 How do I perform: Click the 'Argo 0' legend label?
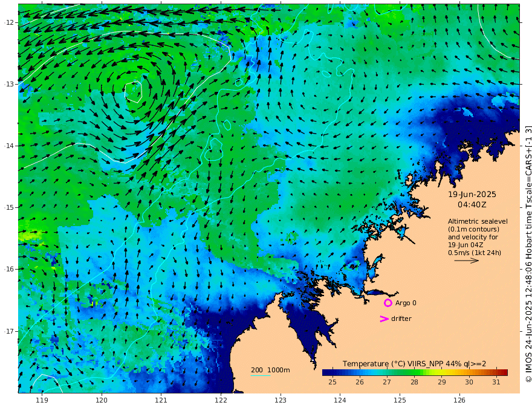pyautogui.click(x=406, y=303)
